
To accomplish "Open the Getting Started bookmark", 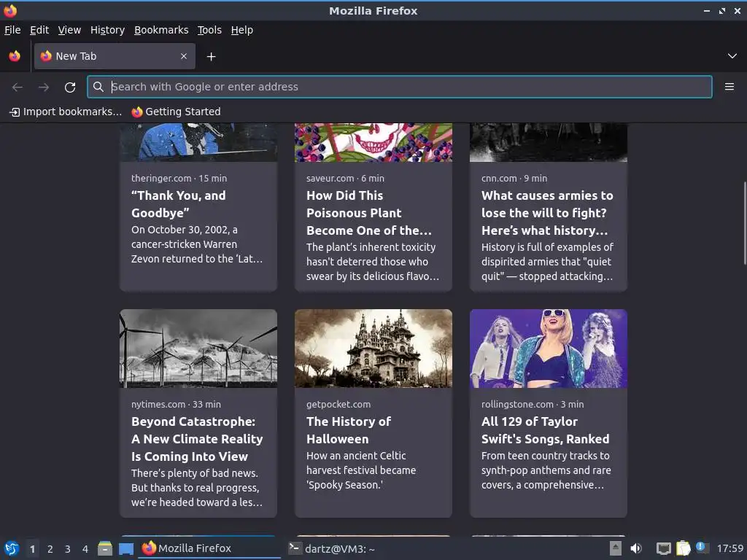I will tap(177, 112).
